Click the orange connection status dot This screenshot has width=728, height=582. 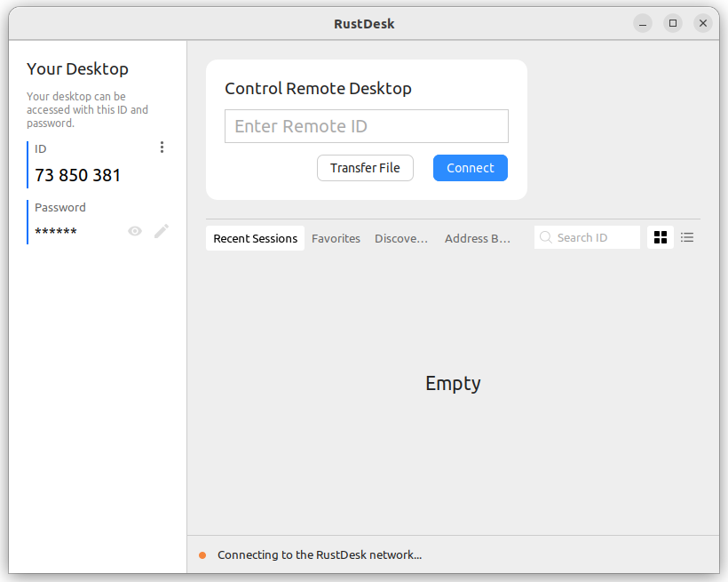pos(202,555)
